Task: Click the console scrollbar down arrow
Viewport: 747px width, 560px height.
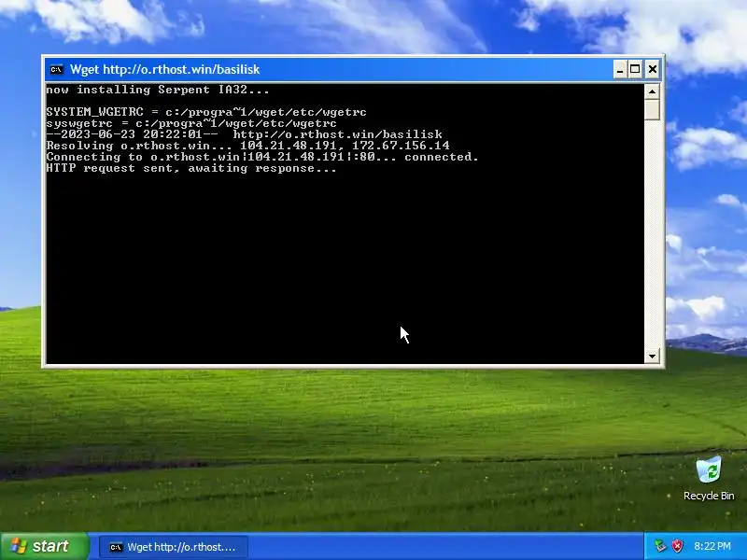Action: pyautogui.click(x=652, y=356)
